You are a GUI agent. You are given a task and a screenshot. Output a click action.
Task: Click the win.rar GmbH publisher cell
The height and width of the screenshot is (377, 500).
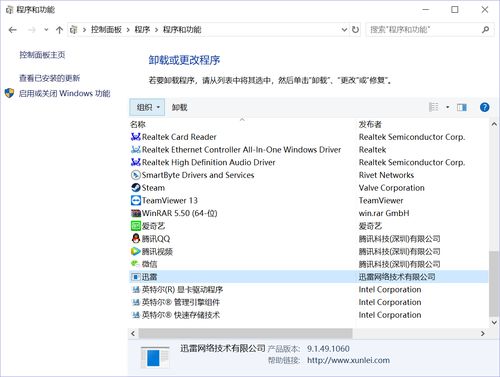tap(384, 213)
